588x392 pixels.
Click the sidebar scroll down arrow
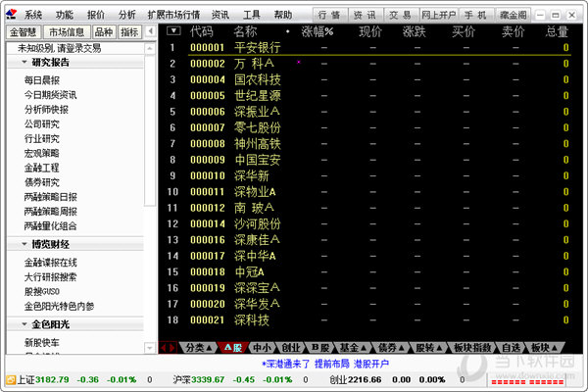pos(150,348)
